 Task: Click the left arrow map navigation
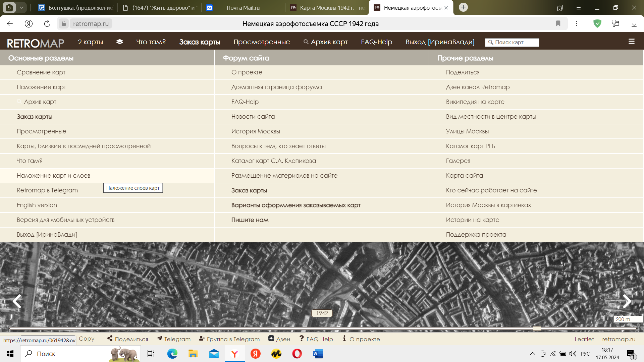(x=17, y=301)
